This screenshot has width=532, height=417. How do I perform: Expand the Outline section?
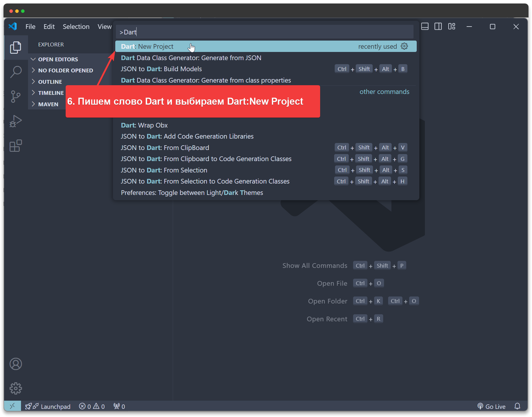(x=50, y=82)
